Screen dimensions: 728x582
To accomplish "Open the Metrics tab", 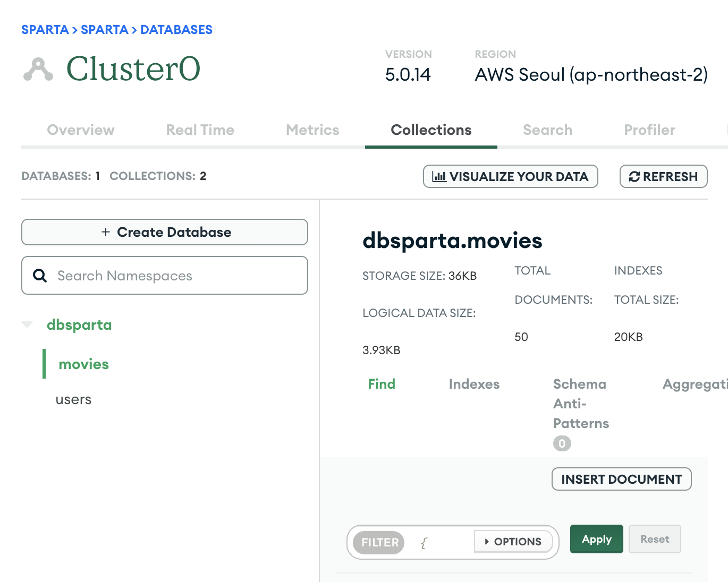I will (312, 130).
